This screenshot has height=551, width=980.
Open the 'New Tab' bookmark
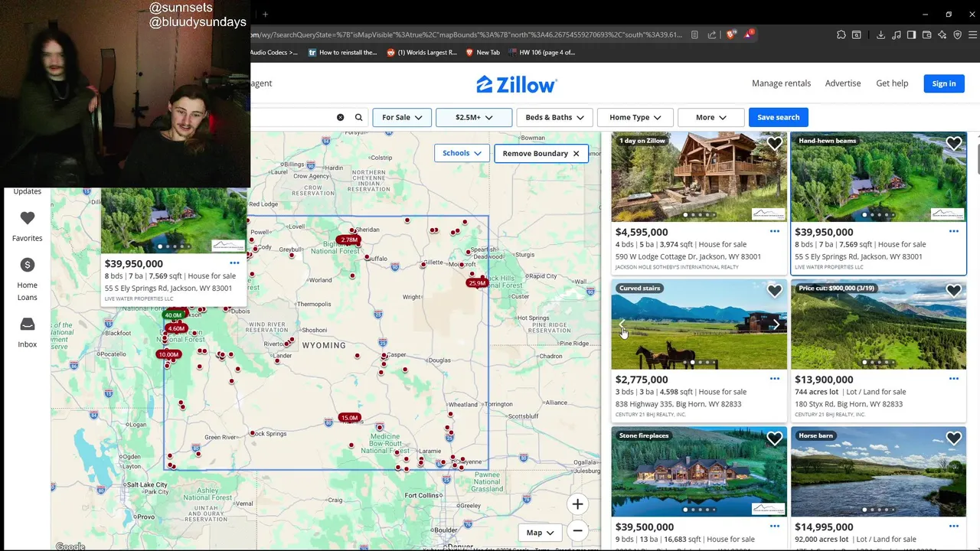coord(482,53)
